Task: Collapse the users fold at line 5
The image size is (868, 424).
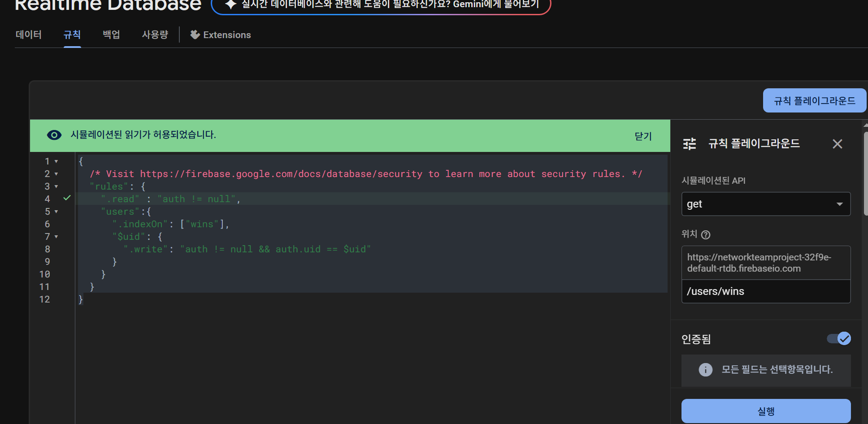Action: (56, 212)
